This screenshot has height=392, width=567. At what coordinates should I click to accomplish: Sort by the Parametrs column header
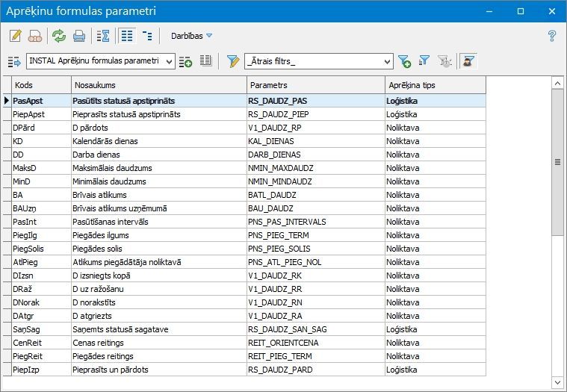click(x=316, y=85)
